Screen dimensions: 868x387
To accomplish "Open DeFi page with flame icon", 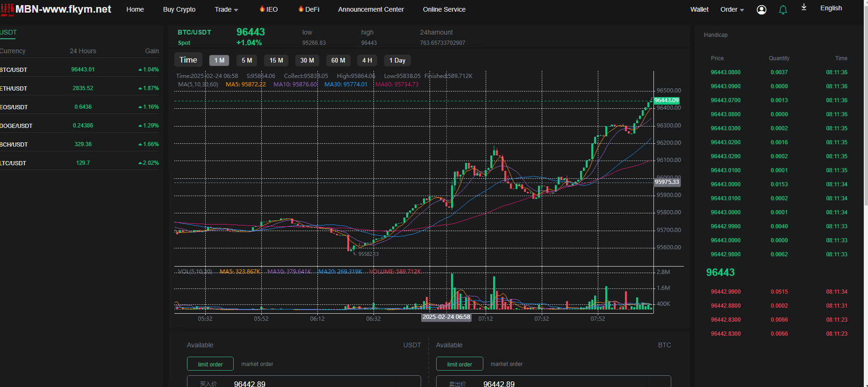I will pos(309,9).
